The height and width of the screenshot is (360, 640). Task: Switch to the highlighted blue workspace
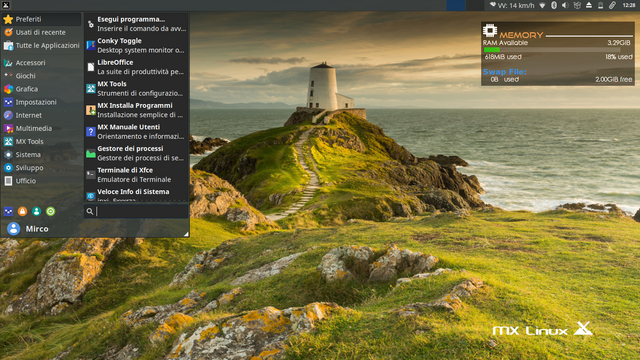[456, 5]
